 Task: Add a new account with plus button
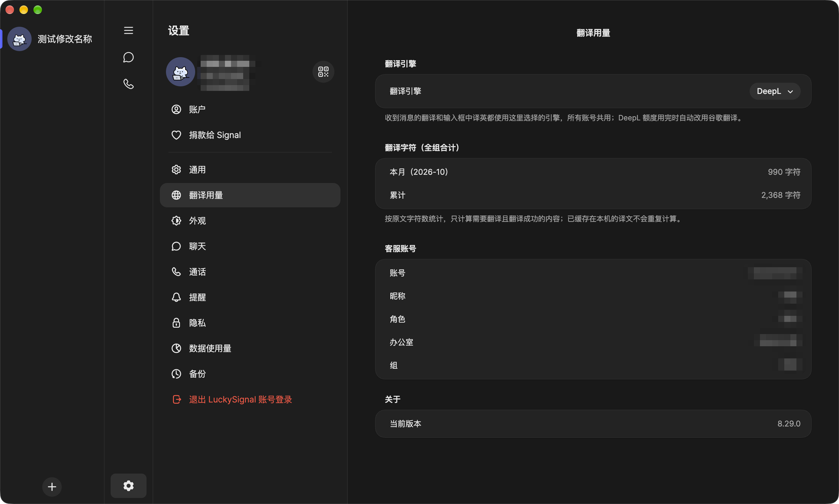[52, 487]
